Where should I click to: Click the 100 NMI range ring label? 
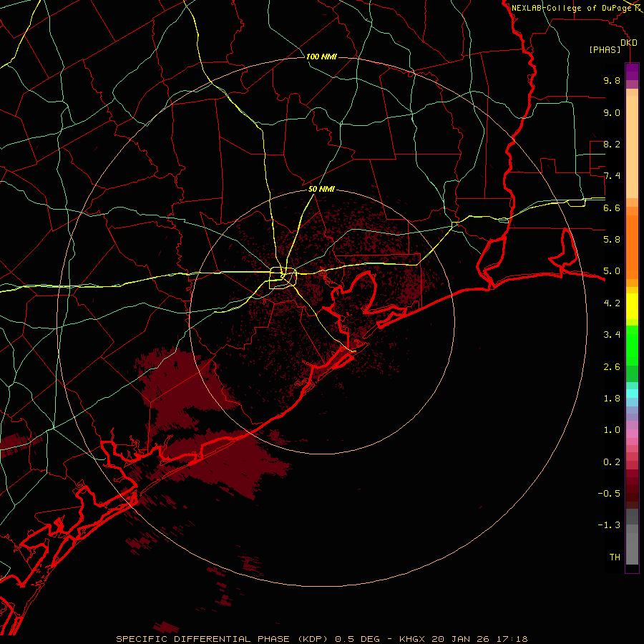click(x=321, y=57)
